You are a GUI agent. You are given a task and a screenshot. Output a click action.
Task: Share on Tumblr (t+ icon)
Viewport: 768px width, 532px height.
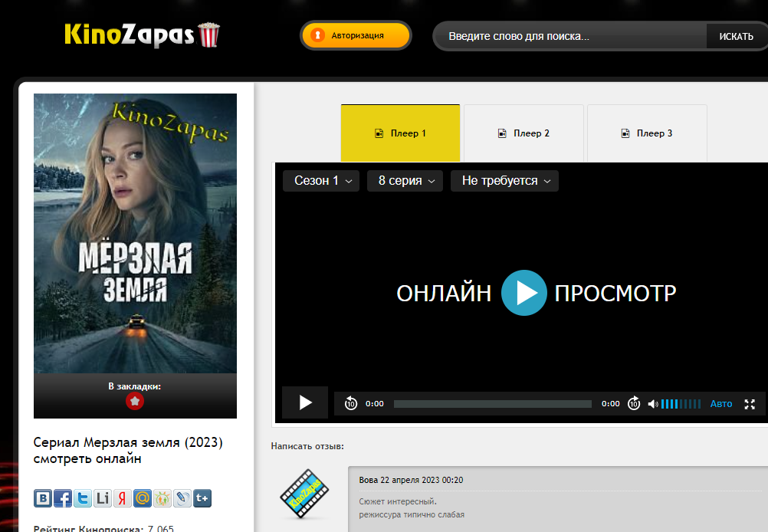(202, 498)
